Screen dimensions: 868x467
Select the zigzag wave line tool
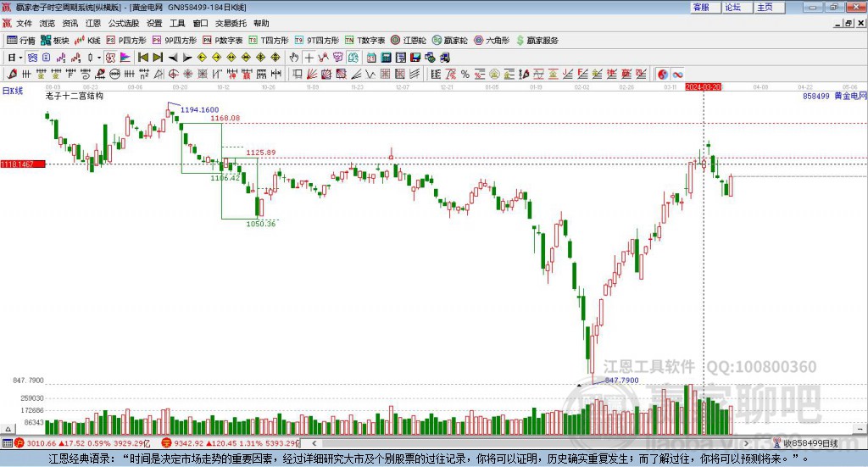370,74
